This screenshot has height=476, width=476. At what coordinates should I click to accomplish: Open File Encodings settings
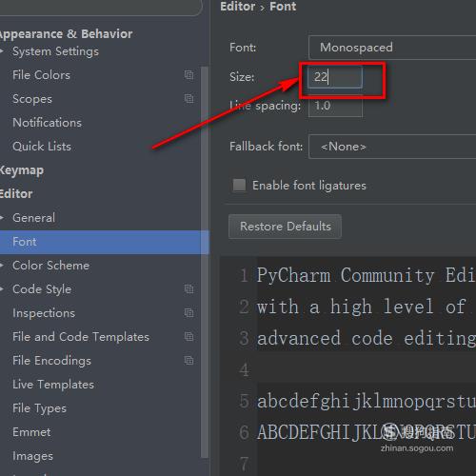click(51, 361)
